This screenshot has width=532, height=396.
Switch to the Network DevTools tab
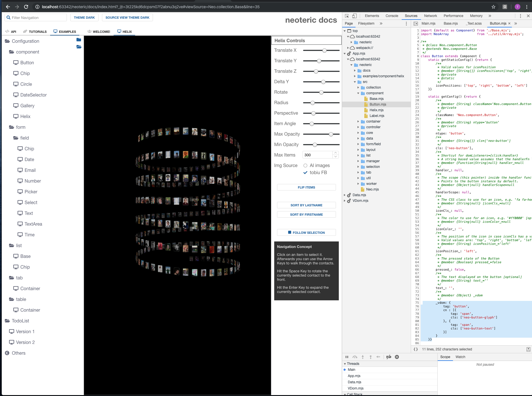pos(430,16)
